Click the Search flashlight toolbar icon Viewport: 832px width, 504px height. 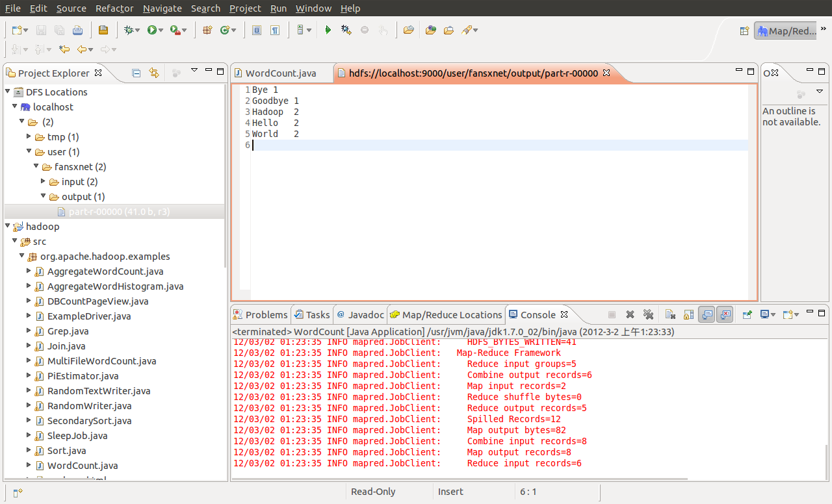pos(466,30)
